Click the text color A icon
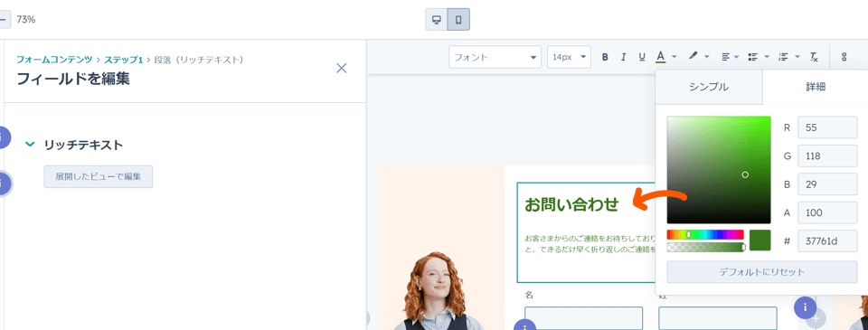The image size is (868, 330). (660, 57)
